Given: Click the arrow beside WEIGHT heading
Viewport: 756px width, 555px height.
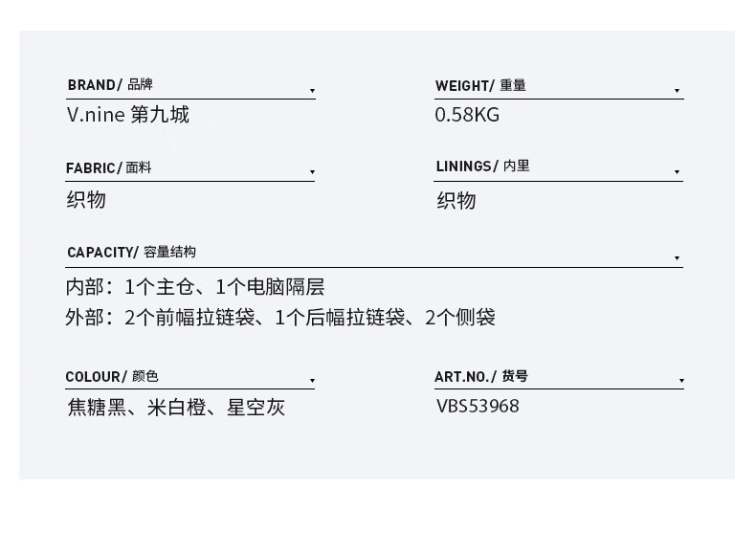Looking at the screenshot, I should coord(677,91).
